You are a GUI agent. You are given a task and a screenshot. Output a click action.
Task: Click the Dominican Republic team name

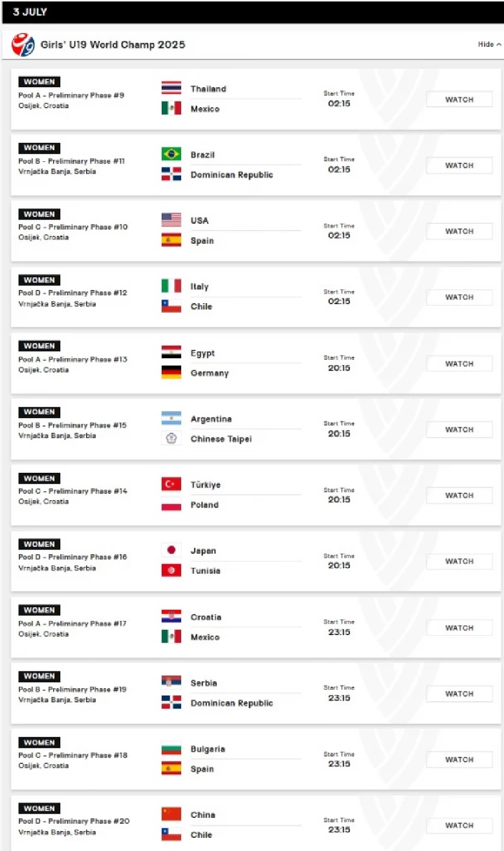coord(232,174)
